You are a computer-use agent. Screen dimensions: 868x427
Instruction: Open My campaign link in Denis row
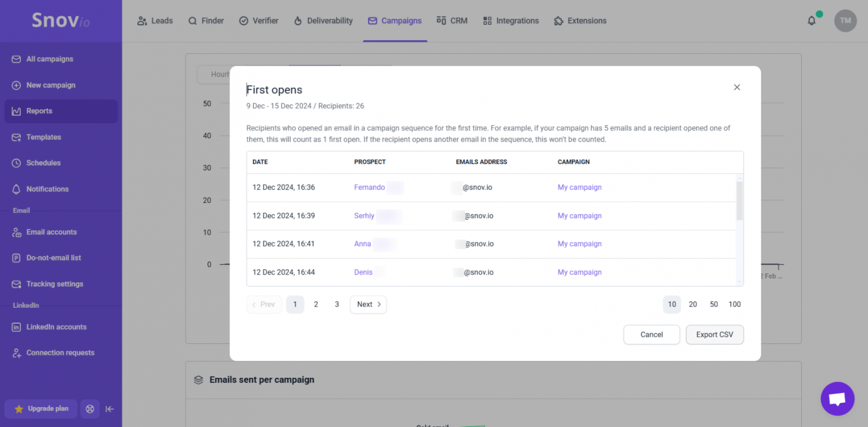pos(580,272)
